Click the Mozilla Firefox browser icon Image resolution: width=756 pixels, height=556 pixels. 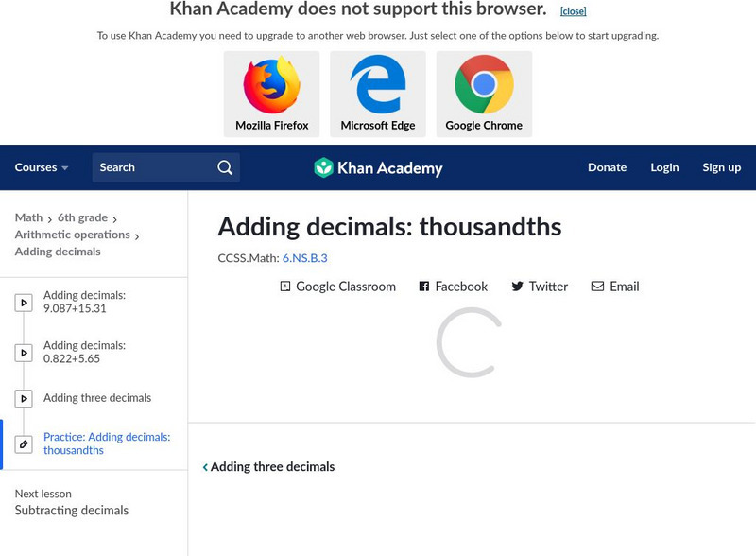click(x=272, y=85)
